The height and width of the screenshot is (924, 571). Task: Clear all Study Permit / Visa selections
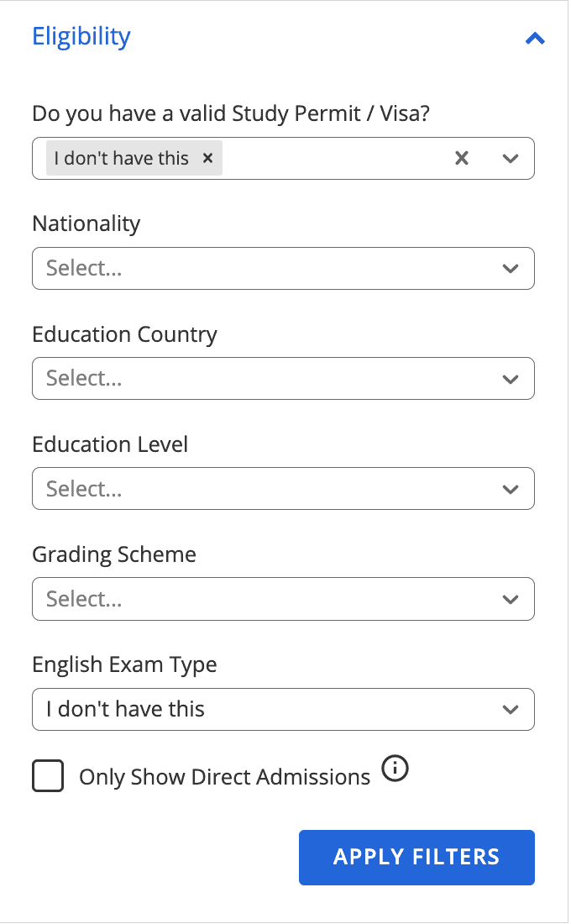461,157
